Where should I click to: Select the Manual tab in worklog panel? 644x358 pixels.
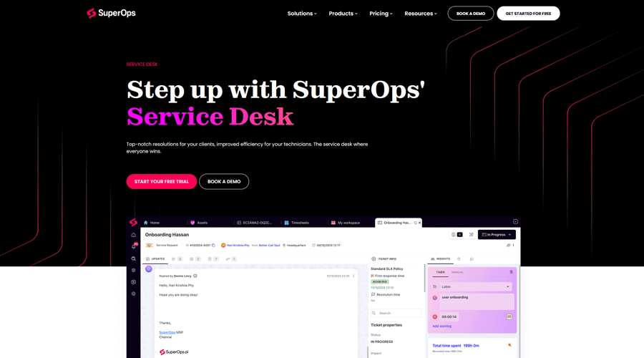click(457, 272)
